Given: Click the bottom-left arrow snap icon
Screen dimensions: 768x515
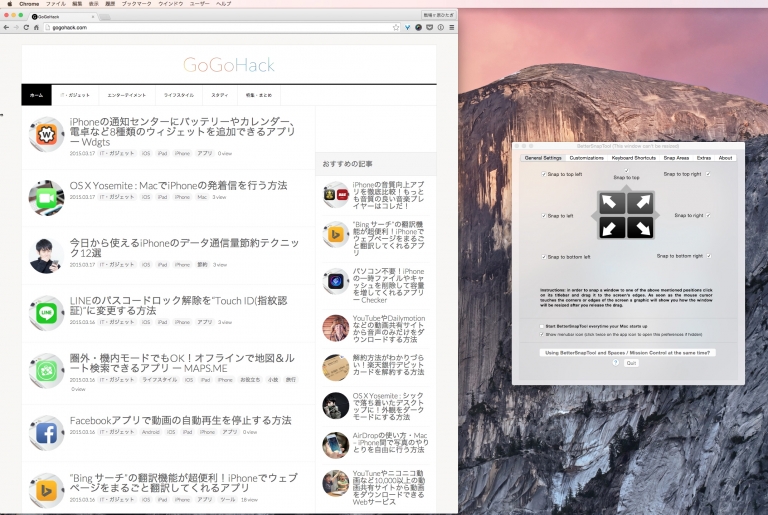Looking at the screenshot, I should pyautogui.click(x=611, y=227).
